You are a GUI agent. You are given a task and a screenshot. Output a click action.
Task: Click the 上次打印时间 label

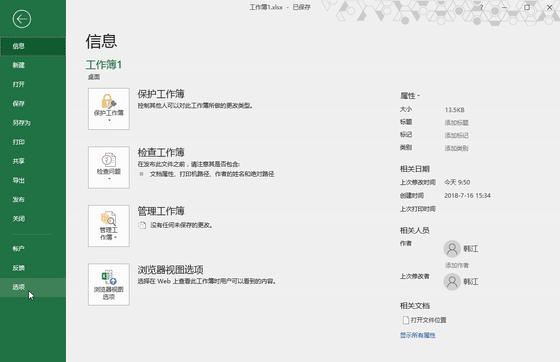(x=418, y=209)
